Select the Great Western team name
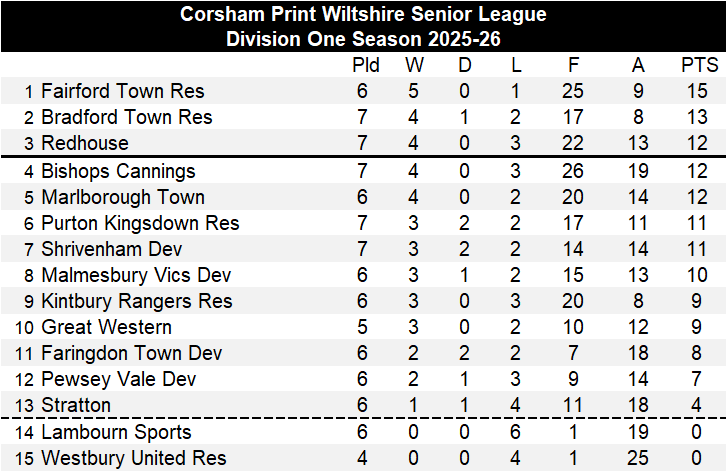 (x=106, y=327)
